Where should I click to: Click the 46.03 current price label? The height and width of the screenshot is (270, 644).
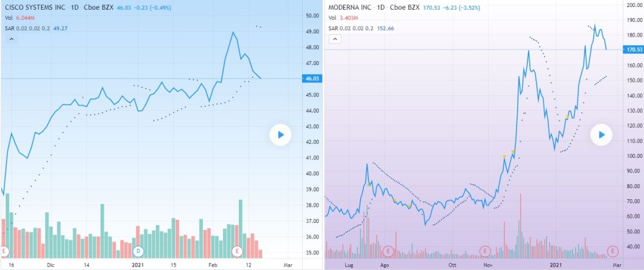pyautogui.click(x=312, y=79)
